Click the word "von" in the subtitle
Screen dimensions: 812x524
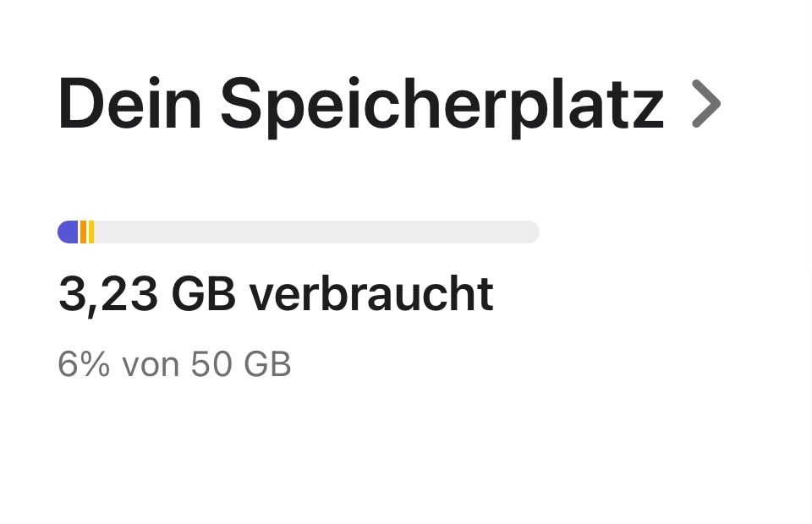[x=151, y=364]
